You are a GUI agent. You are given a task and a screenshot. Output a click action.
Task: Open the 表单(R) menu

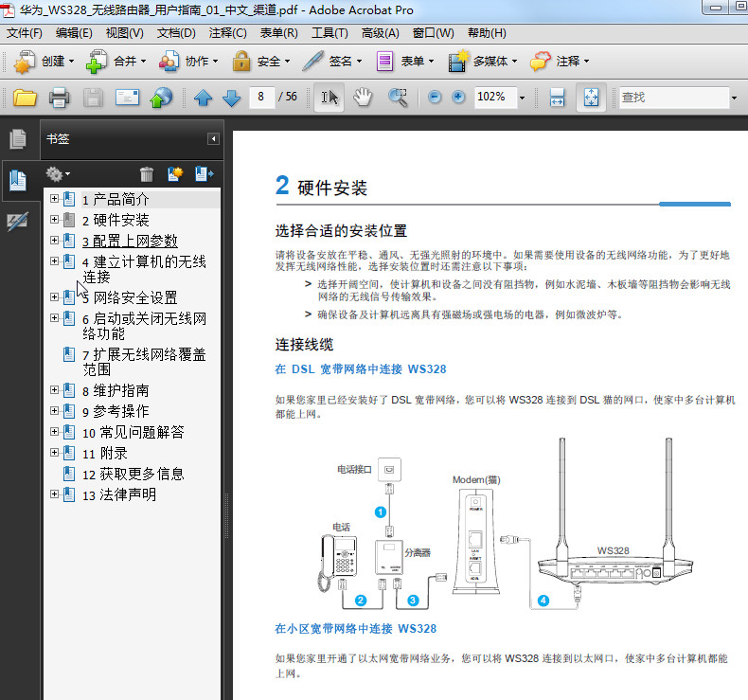pyautogui.click(x=279, y=33)
